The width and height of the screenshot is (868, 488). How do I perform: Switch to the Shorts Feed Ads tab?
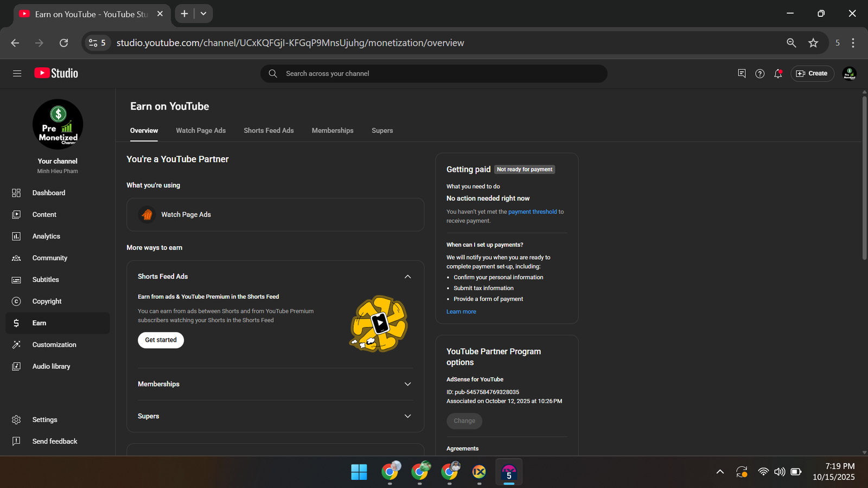(269, 131)
